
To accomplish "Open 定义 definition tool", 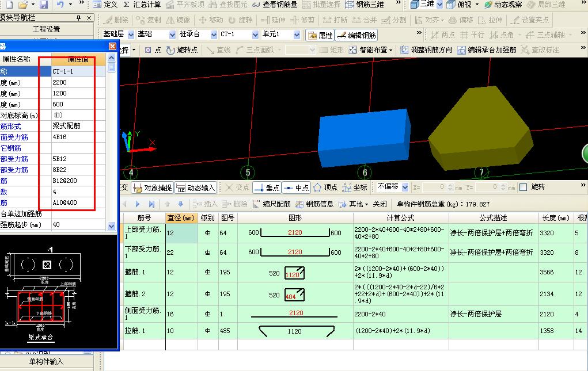I will [x=105, y=5].
